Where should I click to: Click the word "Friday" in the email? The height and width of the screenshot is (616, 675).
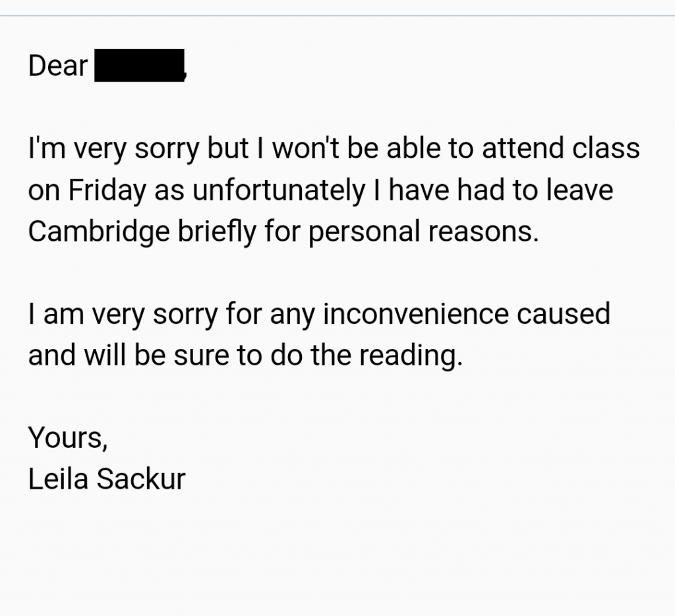(107, 191)
